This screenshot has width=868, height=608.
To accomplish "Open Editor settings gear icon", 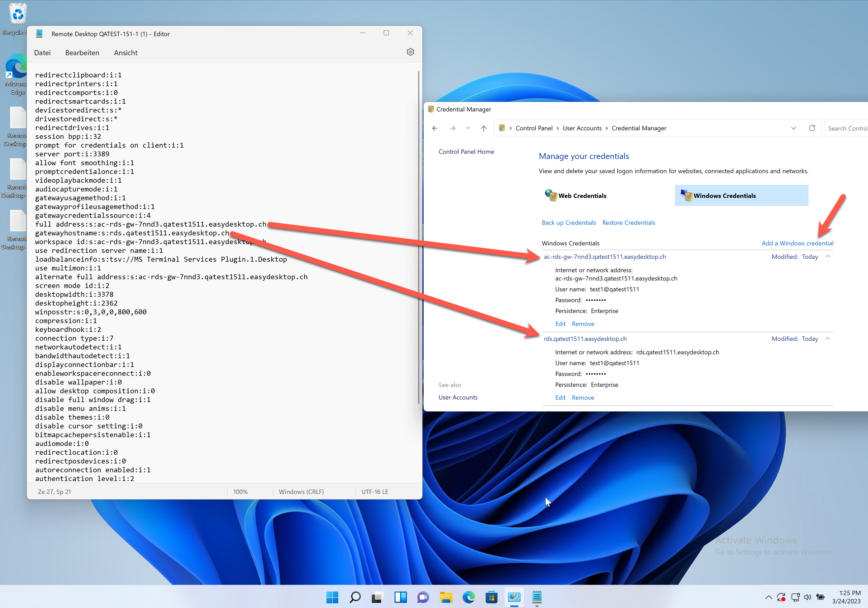I will (x=410, y=52).
